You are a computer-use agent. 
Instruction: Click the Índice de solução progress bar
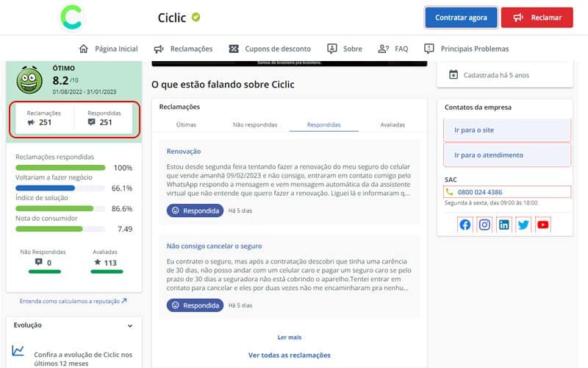[60, 208]
